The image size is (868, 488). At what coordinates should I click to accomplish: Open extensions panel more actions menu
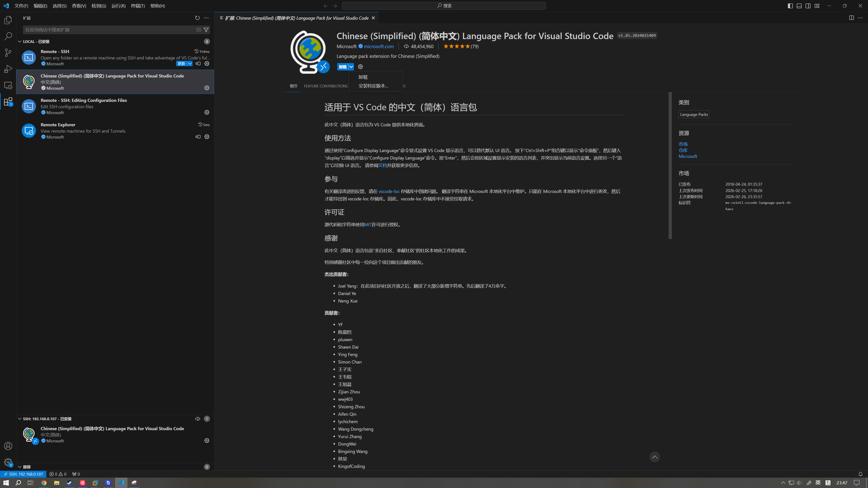(x=206, y=18)
